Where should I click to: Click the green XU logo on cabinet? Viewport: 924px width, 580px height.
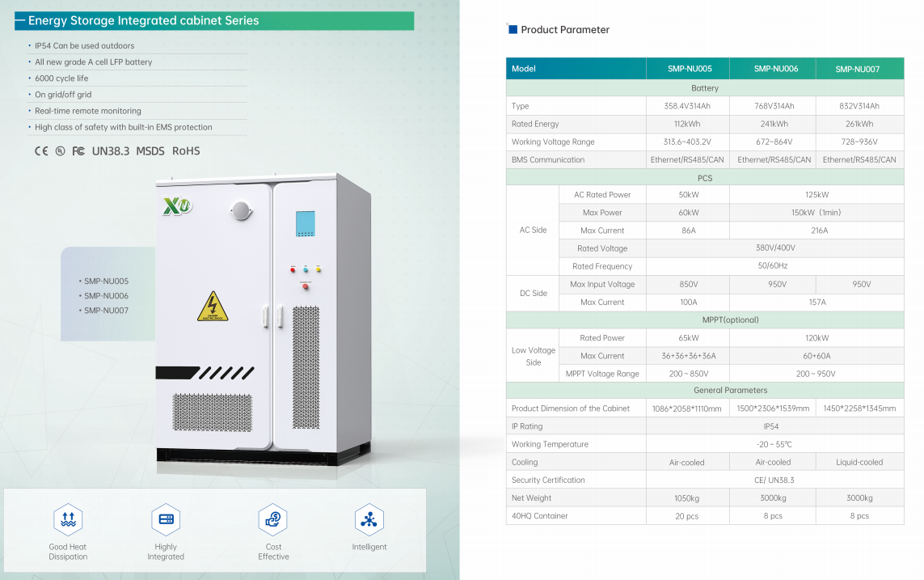(178, 207)
